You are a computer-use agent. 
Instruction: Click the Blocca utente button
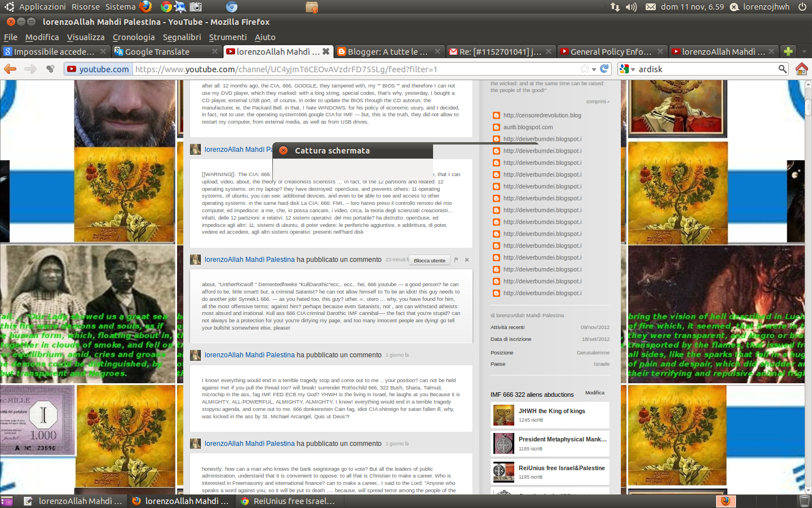(429, 260)
